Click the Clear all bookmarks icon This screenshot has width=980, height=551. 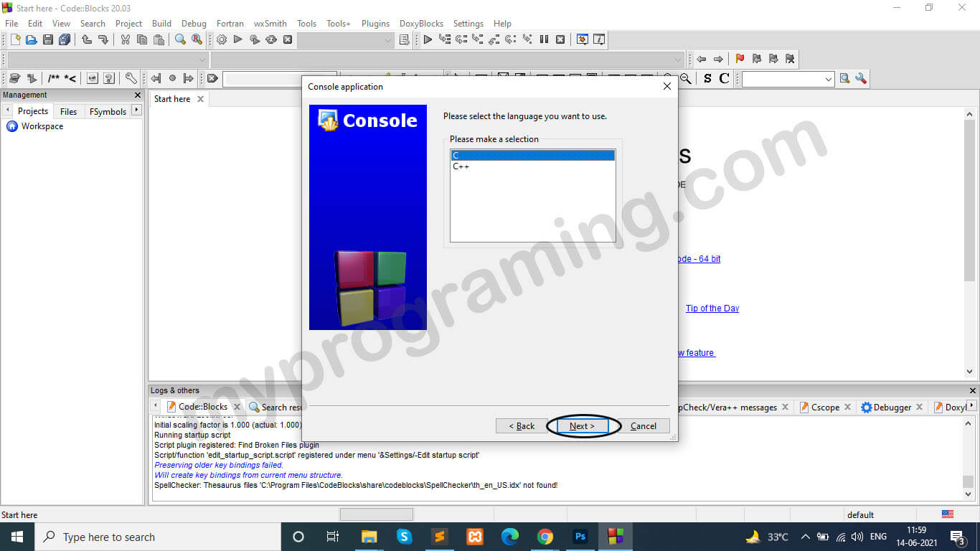coord(790,59)
